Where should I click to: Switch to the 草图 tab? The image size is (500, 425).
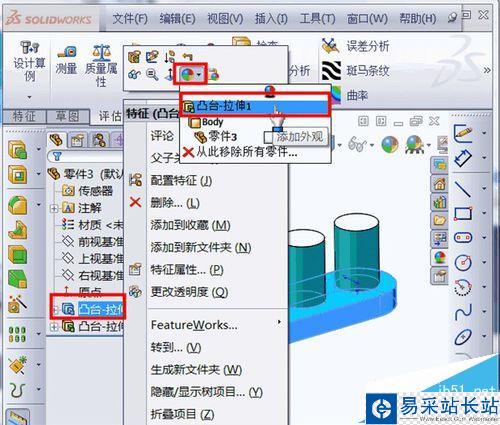coord(68,116)
